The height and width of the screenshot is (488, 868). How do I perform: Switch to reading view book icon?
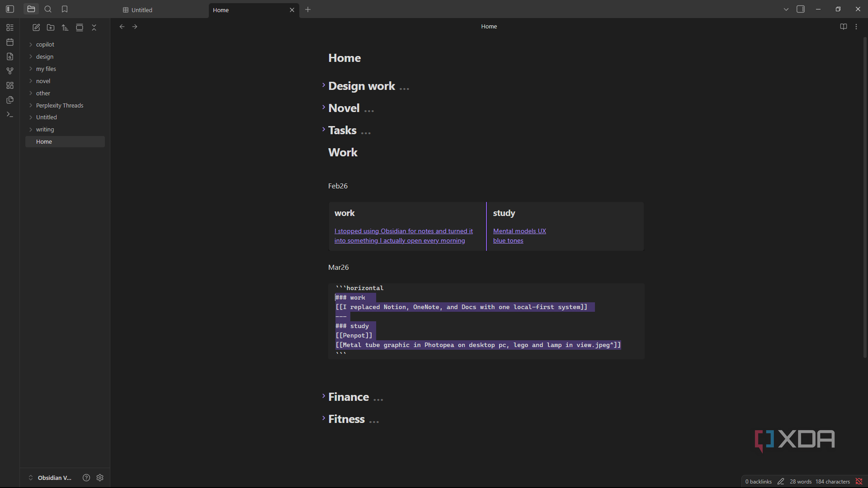point(843,26)
